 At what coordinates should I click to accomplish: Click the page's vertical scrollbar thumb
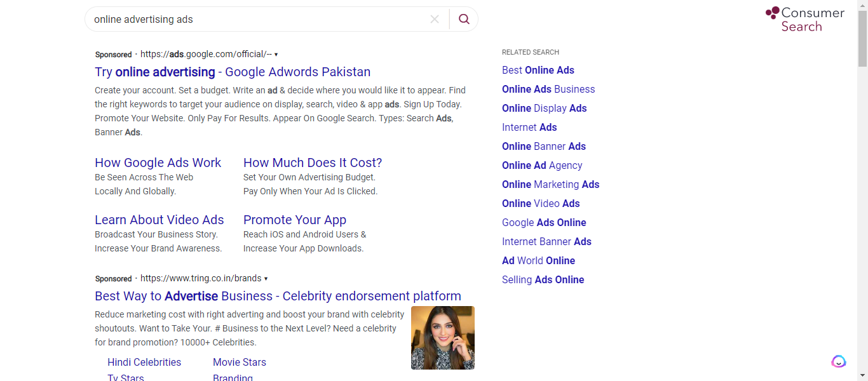(x=862, y=38)
